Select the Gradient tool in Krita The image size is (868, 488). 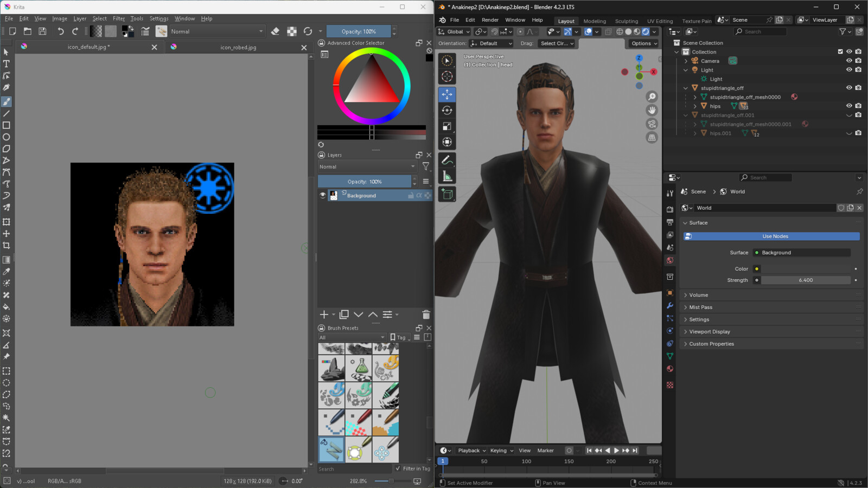pyautogui.click(x=7, y=260)
